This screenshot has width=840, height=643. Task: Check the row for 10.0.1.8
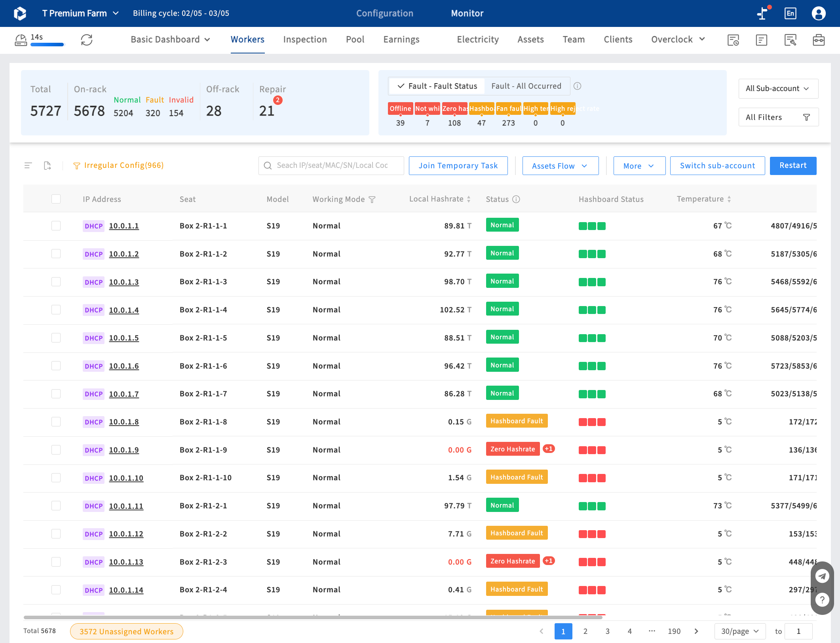pyautogui.click(x=56, y=422)
